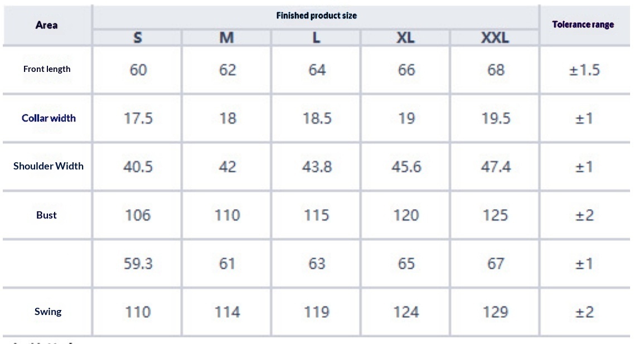Click the Tolerance range header
Screen dimensions: 644x344
pos(583,25)
